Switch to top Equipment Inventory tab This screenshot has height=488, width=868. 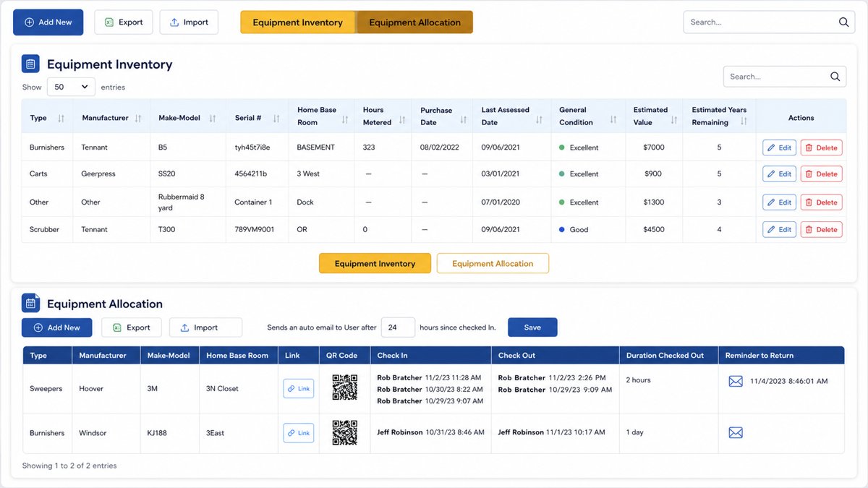[297, 22]
